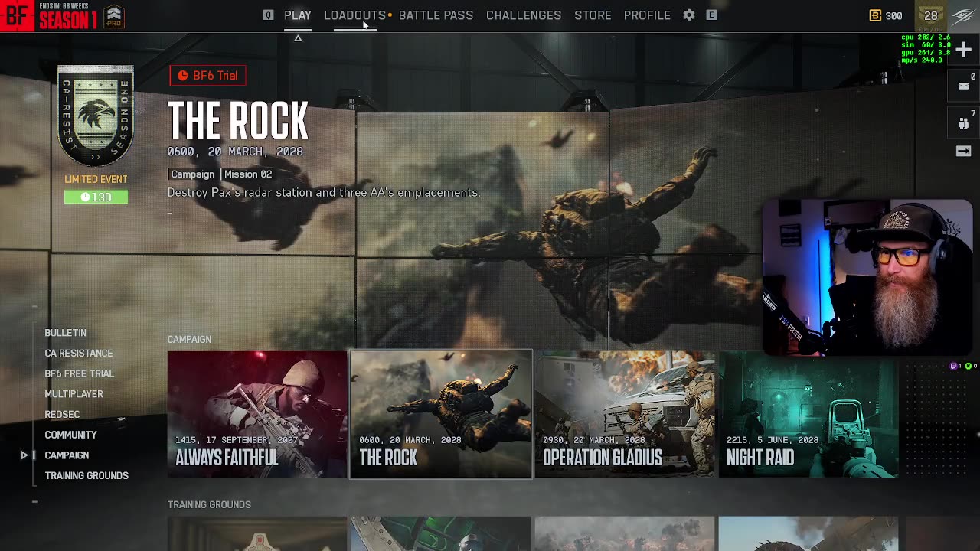The image size is (980, 551).
Task: Click the BF logo in top corner
Action: 17,15
